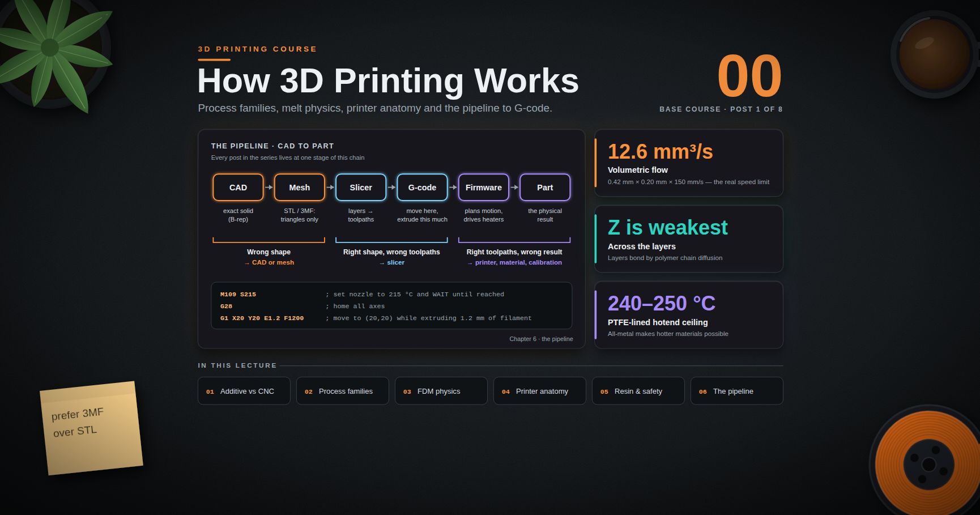Open lecture item 03 FDM physics
The height and width of the screenshot is (515, 980).
tap(441, 391)
